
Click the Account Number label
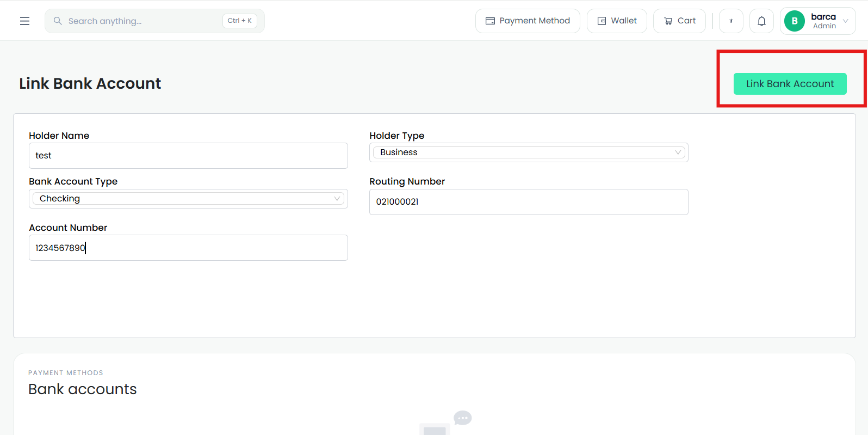(x=68, y=228)
